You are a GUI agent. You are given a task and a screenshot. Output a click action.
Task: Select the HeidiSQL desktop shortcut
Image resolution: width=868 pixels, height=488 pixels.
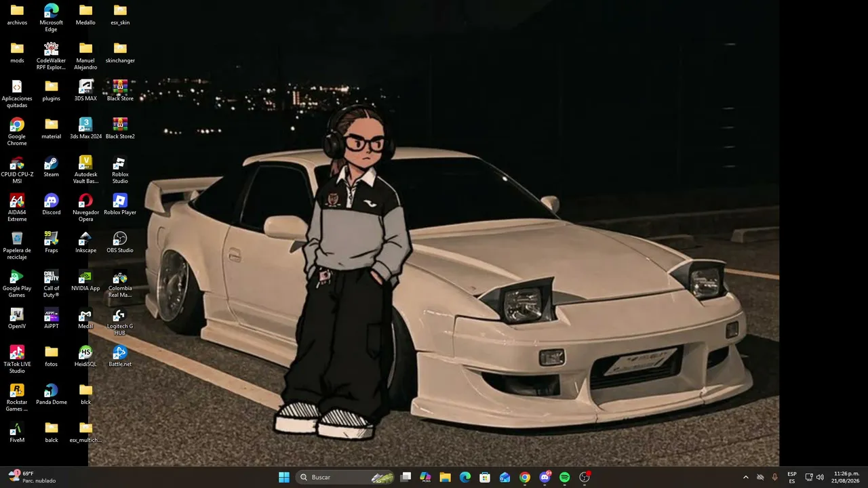tap(85, 356)
